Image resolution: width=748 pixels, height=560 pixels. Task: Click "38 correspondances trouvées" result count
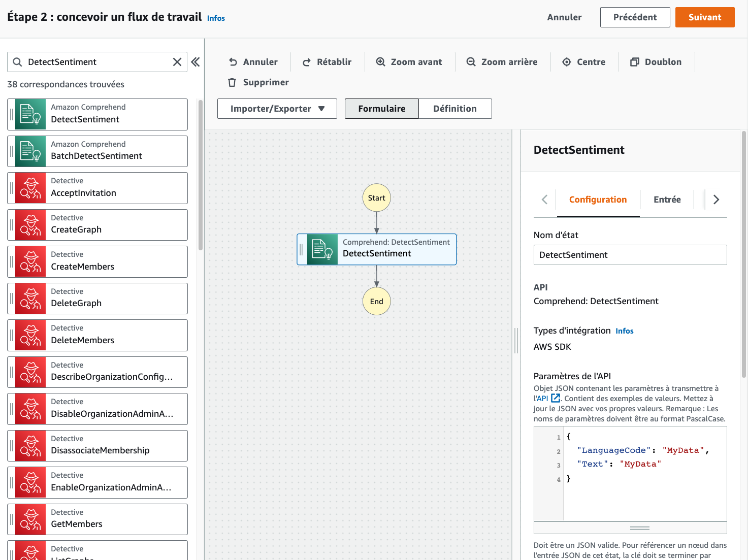pyautogui.click(x=66, y=84)
